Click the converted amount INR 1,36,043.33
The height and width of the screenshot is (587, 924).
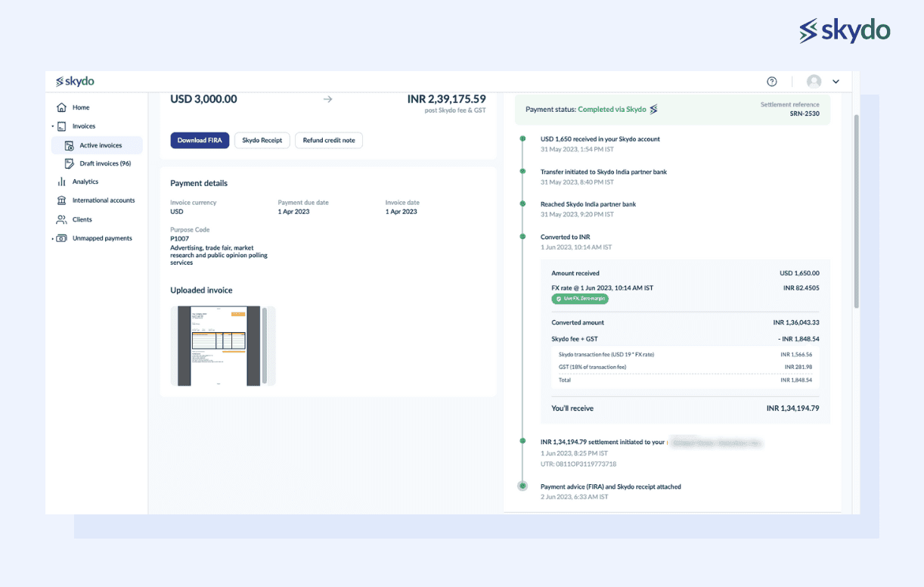tap(796, 323)
